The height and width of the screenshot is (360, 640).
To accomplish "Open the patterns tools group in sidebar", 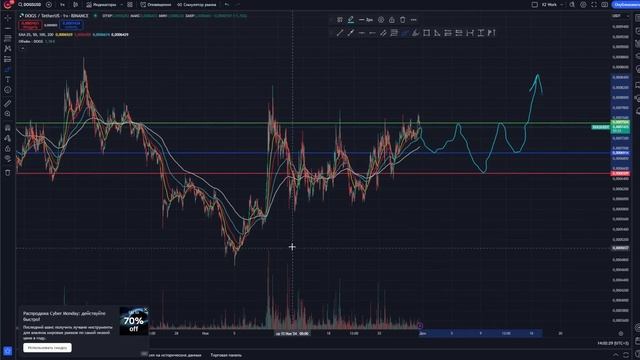I will [x=8, y=49].
